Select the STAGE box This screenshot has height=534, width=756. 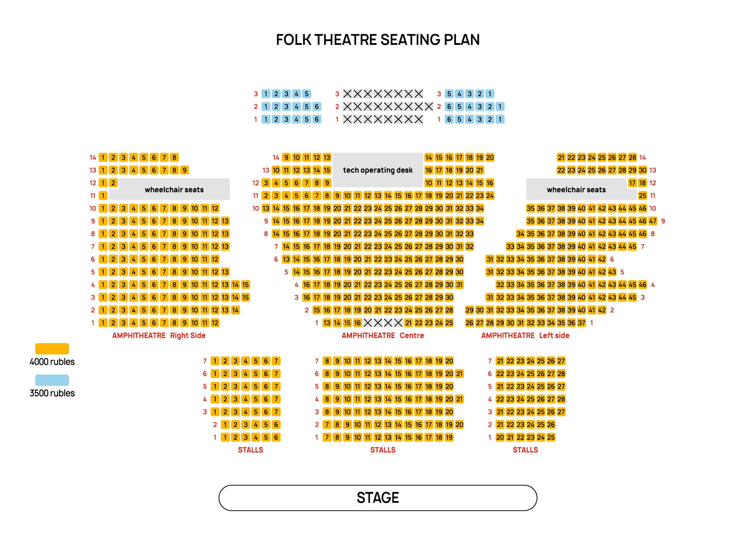click(378, 498)
